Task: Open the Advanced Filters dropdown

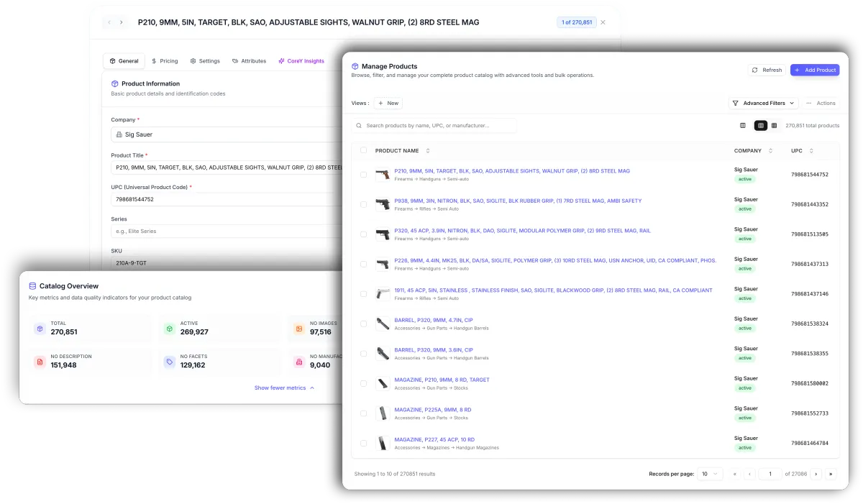Action: tap(763, 103)
